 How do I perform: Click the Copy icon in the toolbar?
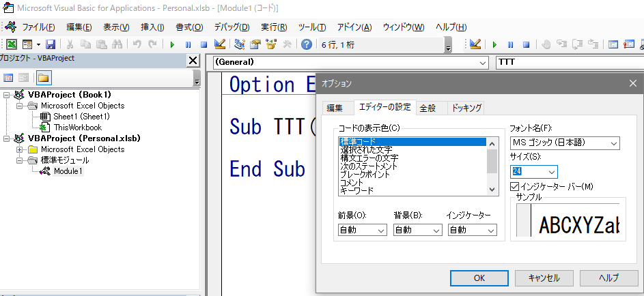85,44
